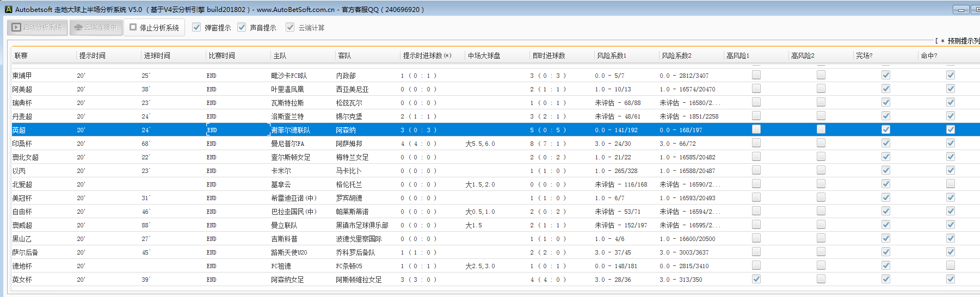Image resolution: width=980 pixels, height=297 pixels.
Task: Click the cloud icon on 云端连接中
Action: pos(78,27)
